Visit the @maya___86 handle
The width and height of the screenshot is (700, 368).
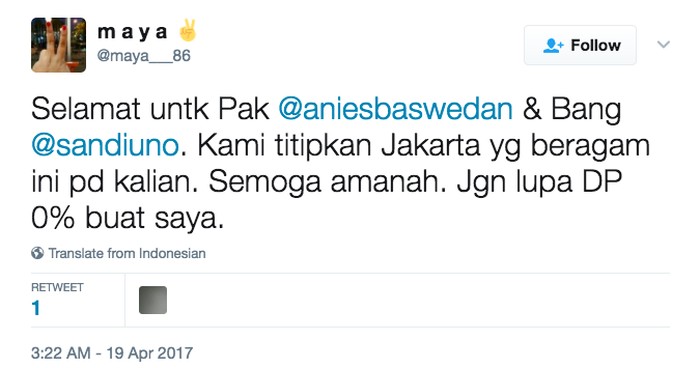[x=144, y=56]
